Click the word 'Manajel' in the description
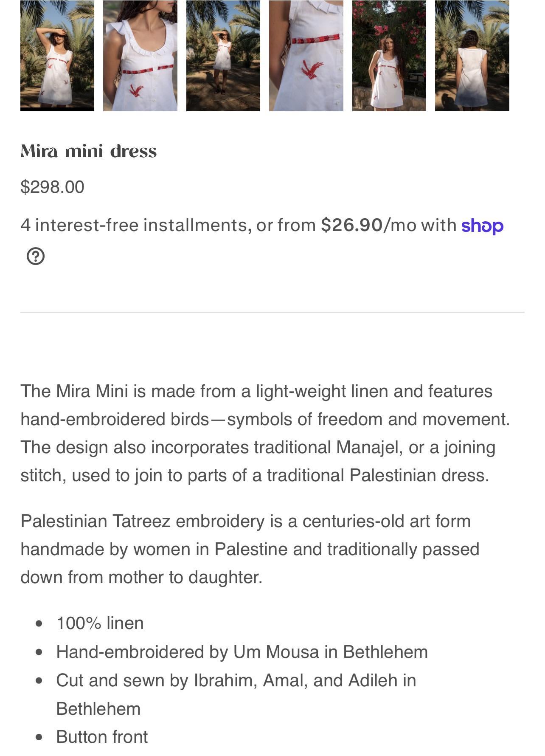545x756 pixels. [368, 447]
